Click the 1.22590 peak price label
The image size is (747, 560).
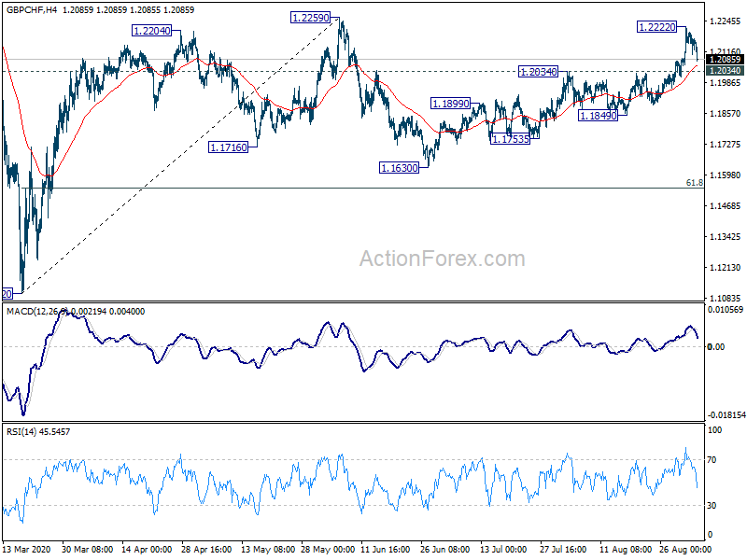point(310,18)
